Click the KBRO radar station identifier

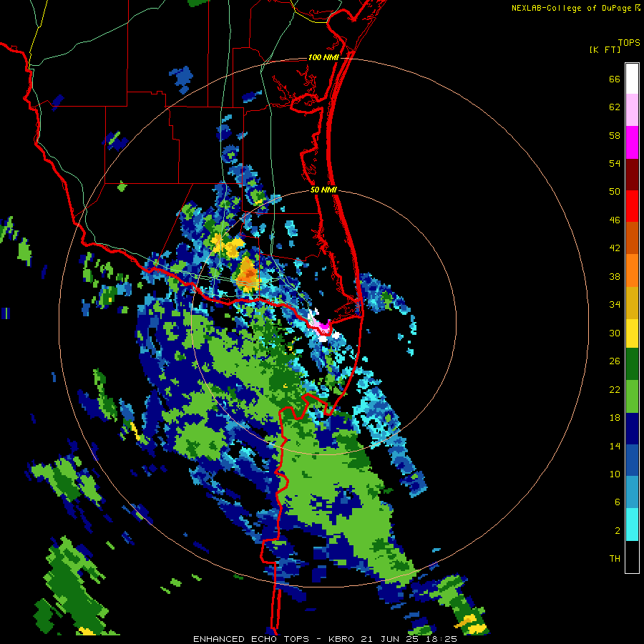click(342, 639)
